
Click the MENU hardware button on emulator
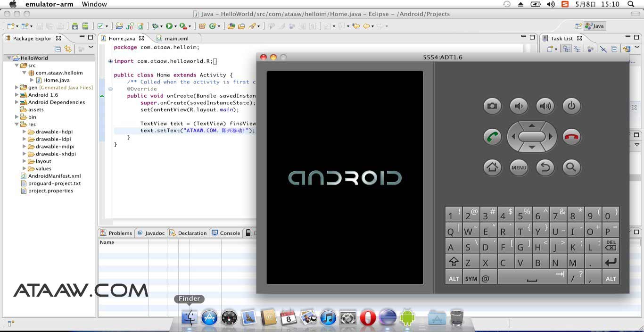[519, 167]
